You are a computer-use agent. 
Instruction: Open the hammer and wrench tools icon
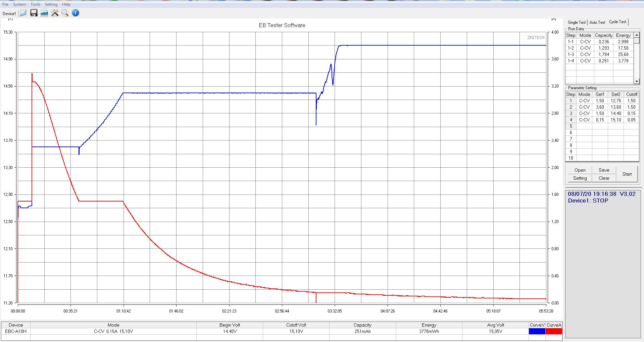click(55, 13)
